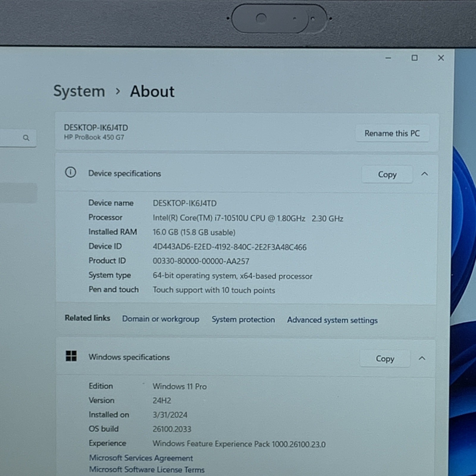
Task: Select the Device name value DESKTOP-IK6J4TD
Action: (185, 203)
